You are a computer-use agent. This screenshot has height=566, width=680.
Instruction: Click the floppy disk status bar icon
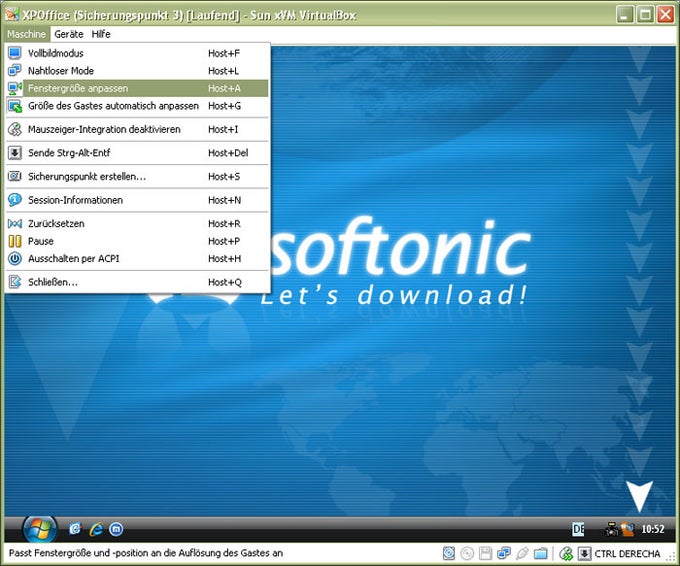point(485,553)
